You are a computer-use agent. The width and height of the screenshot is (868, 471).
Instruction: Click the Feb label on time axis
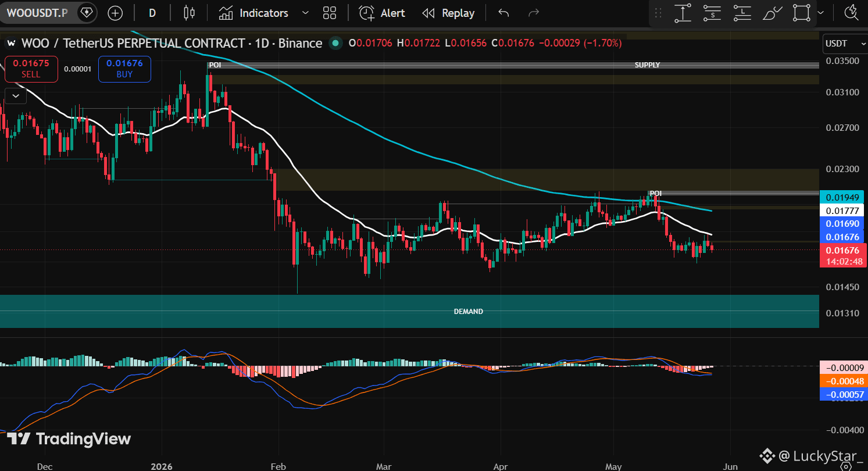tap(278, 466)
